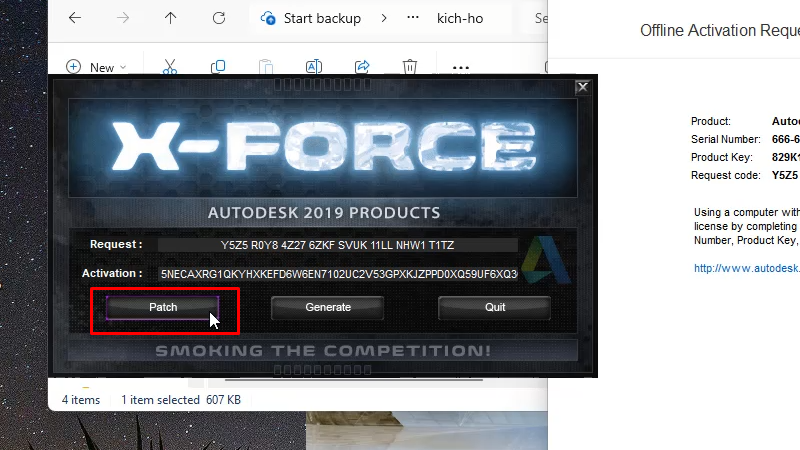Click the Share icon in the toolbar
800x450 pixels.
[x=363, y=67]
